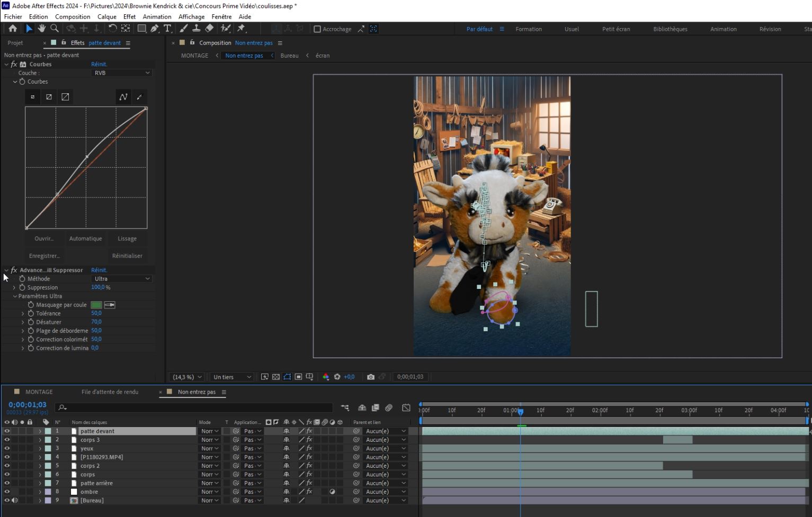Choose the Pen tool
The width and height of the screenshot is (812, 517).
pos(155,29)
